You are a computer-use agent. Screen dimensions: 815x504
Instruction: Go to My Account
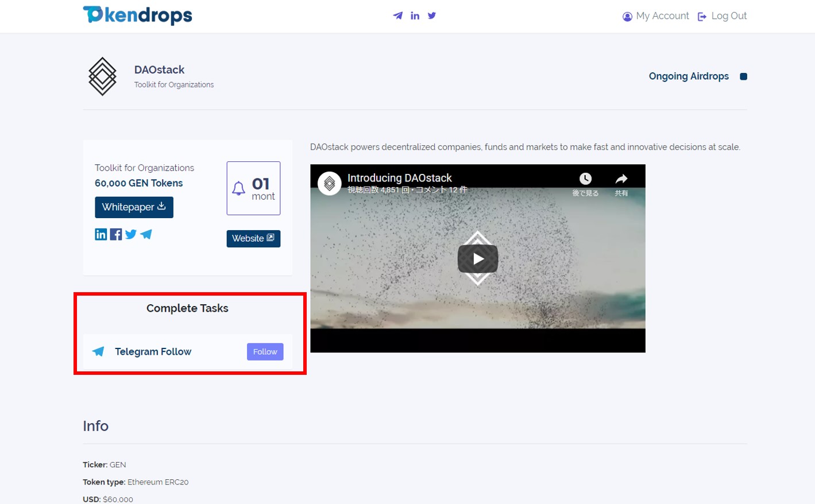pos(656,16)
